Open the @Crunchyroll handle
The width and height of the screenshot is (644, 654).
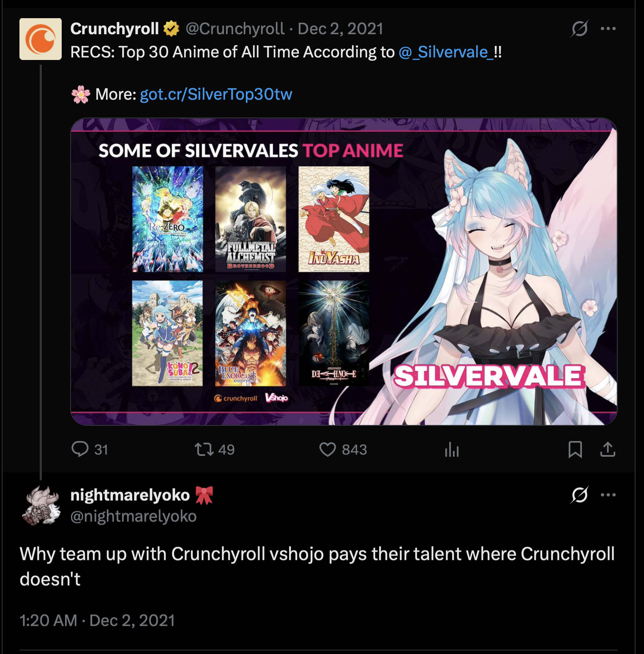click(x=235, y=29)
